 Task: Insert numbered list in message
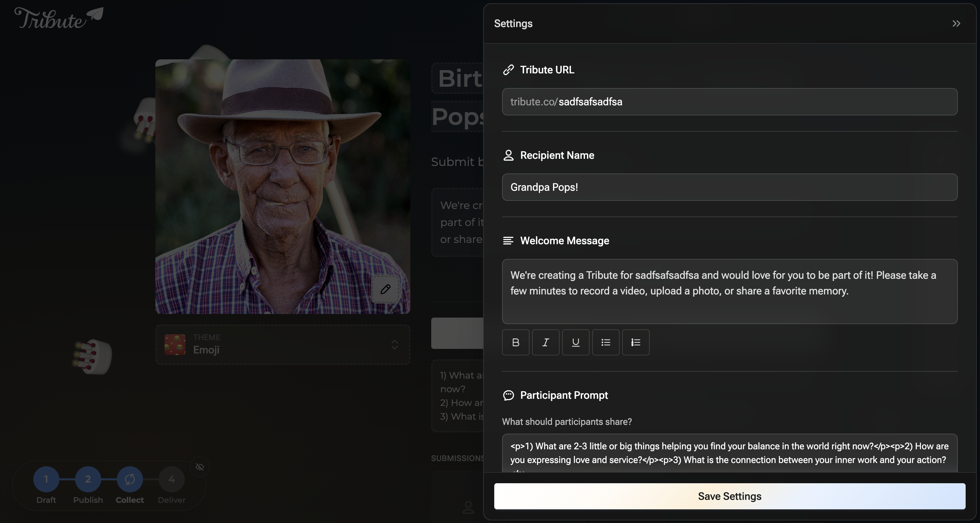[x=636, y=342]
